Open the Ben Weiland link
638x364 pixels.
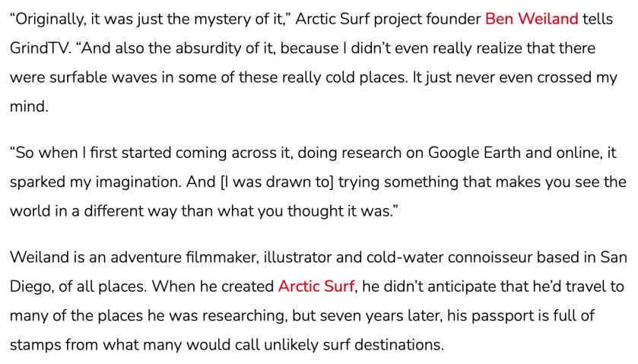(x=532, y=19)
